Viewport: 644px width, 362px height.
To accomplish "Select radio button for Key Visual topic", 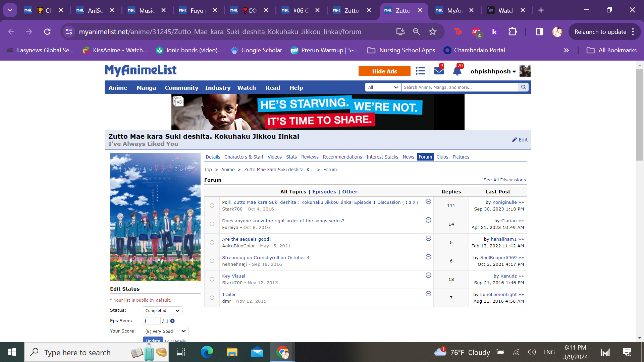I will click(212, 279).
